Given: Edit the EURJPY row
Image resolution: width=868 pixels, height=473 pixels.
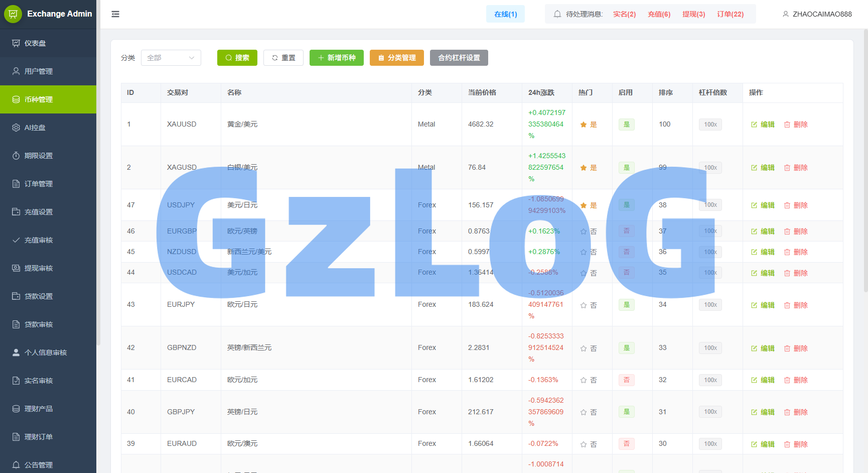Looking at the screenshot, I should point(763,305).
